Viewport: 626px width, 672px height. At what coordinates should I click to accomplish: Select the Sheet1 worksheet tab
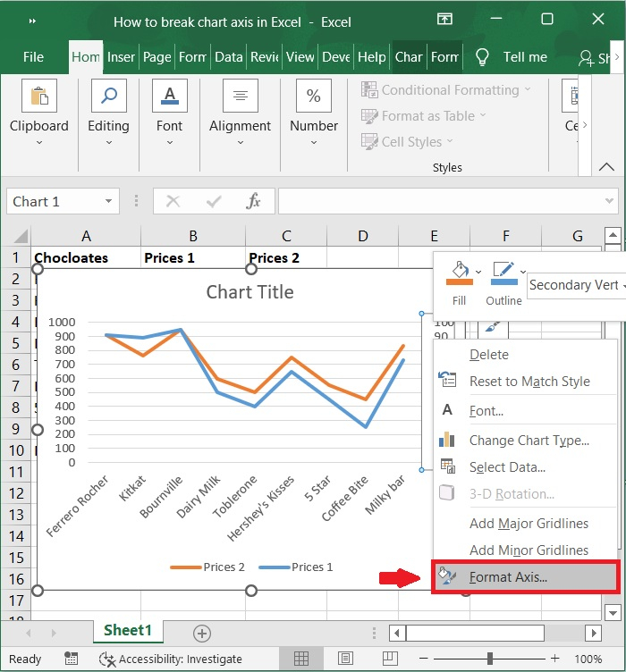[x=128, y=630]
